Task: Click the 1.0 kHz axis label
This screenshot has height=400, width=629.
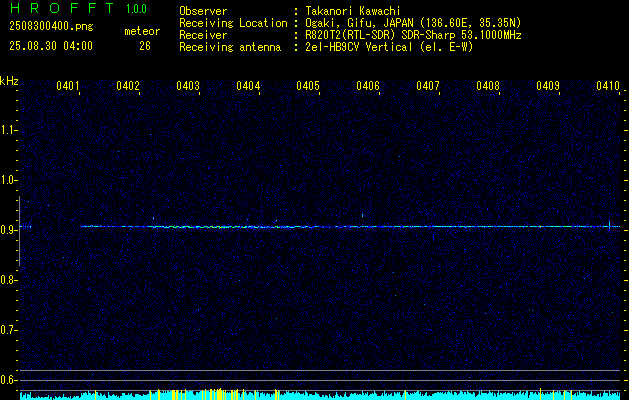Action: 8,180
